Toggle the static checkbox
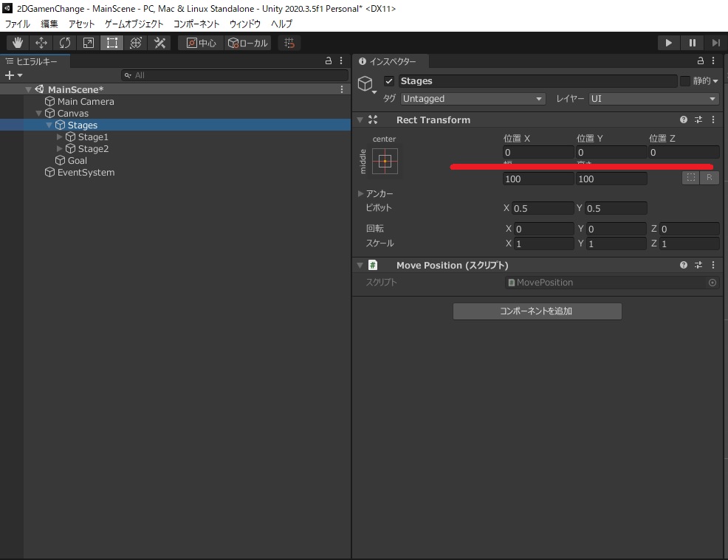728x560 pixels. (x=685, y=81)
